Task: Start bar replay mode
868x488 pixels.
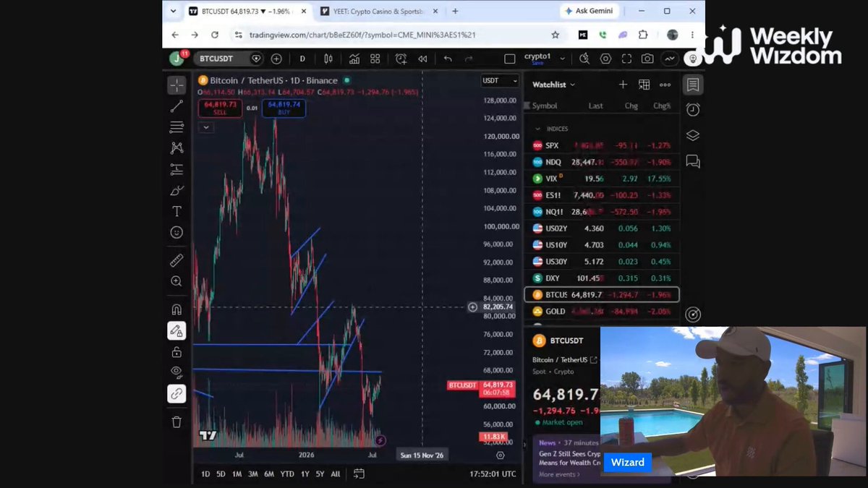Action: pyautogui.click(x=422, y=59)
